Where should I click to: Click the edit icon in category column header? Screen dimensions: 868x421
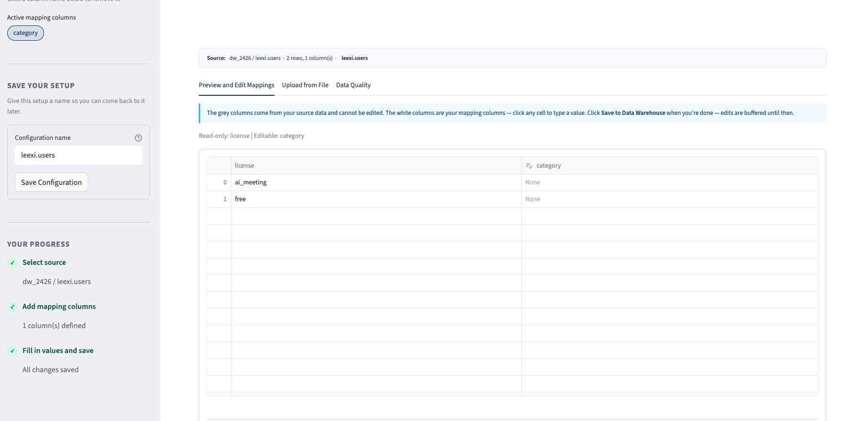[529, 166]
